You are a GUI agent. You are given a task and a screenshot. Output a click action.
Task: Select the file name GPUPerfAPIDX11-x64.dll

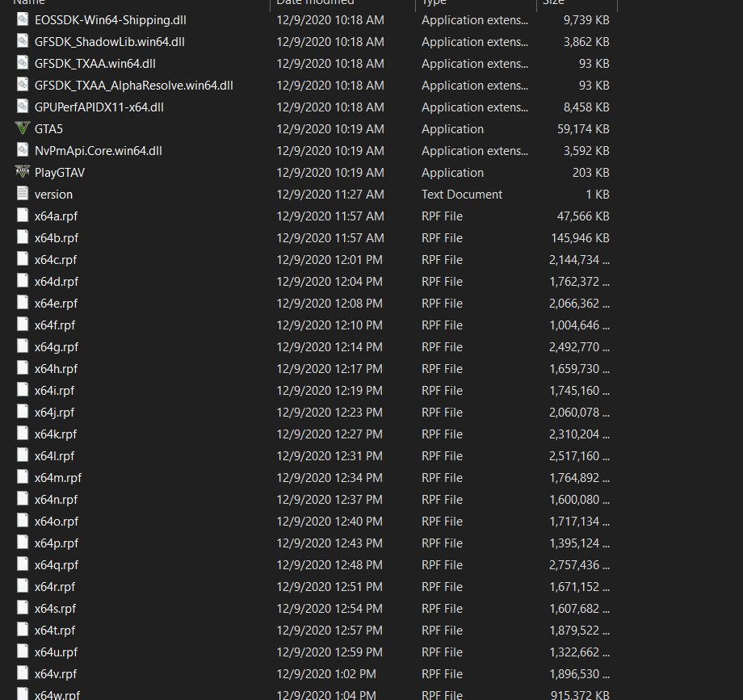(x=99, y=107)
